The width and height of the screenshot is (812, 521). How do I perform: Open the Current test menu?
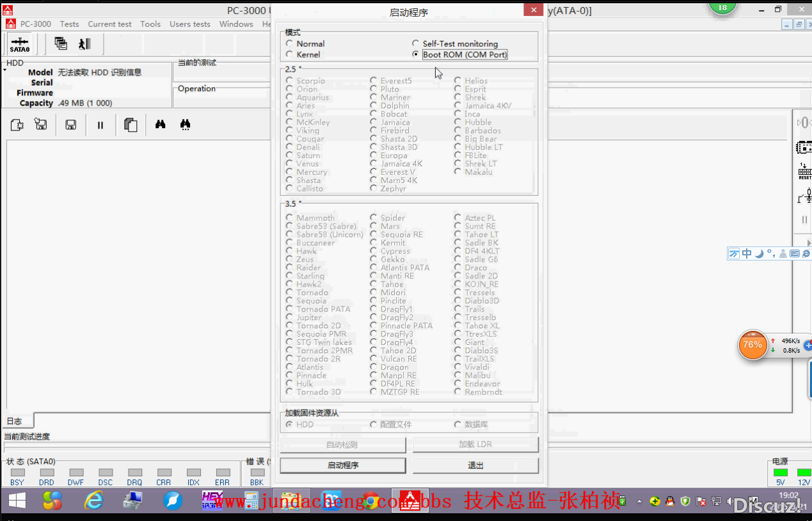[110, 24]
